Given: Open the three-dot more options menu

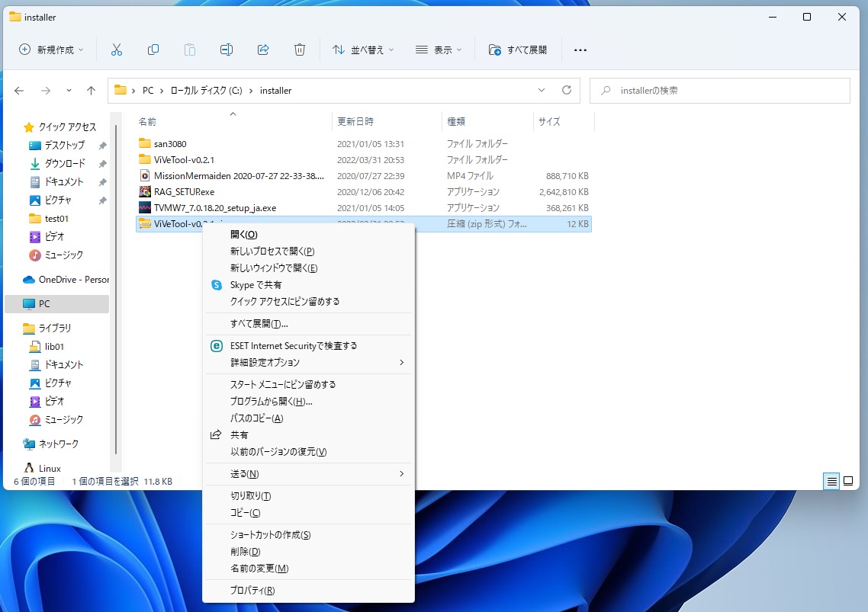Looking at the screenshot, I should pyautogui.click(x=580, y=50).
